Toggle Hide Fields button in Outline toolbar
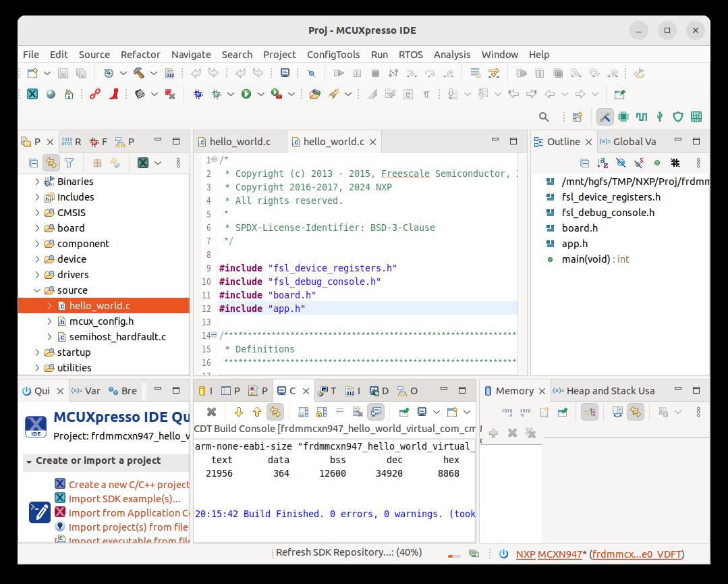728x584 pixels. pyautogui.click(x=621, y=163)
